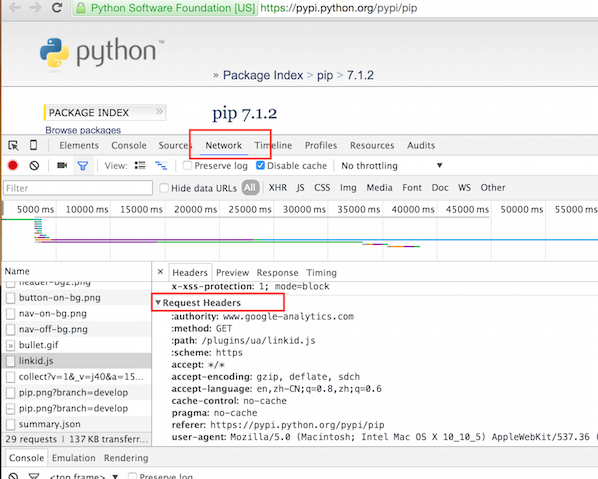Select the button-on-bg.png request row

76,297
